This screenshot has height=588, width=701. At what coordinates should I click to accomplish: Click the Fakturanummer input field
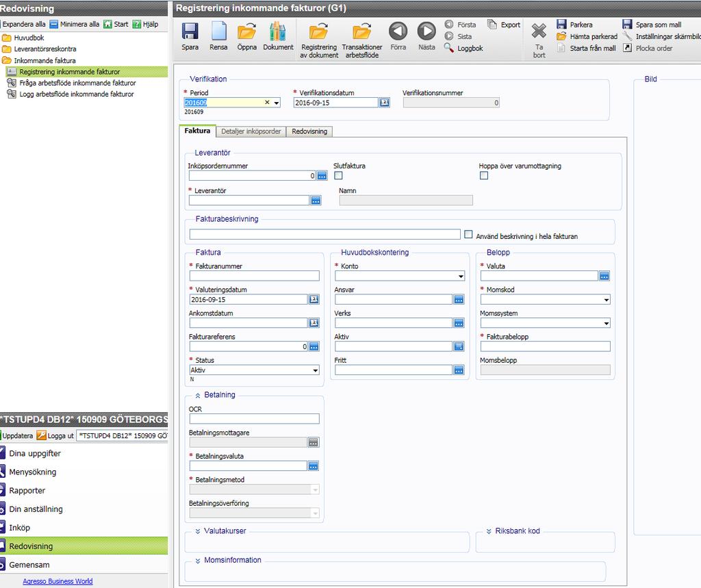pyautogui.click(x=255, y=276)
